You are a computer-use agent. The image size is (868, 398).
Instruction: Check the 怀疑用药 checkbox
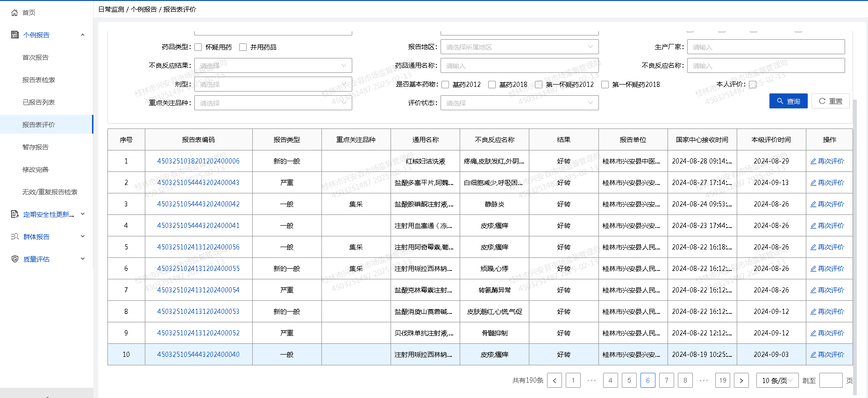(199, 47)
